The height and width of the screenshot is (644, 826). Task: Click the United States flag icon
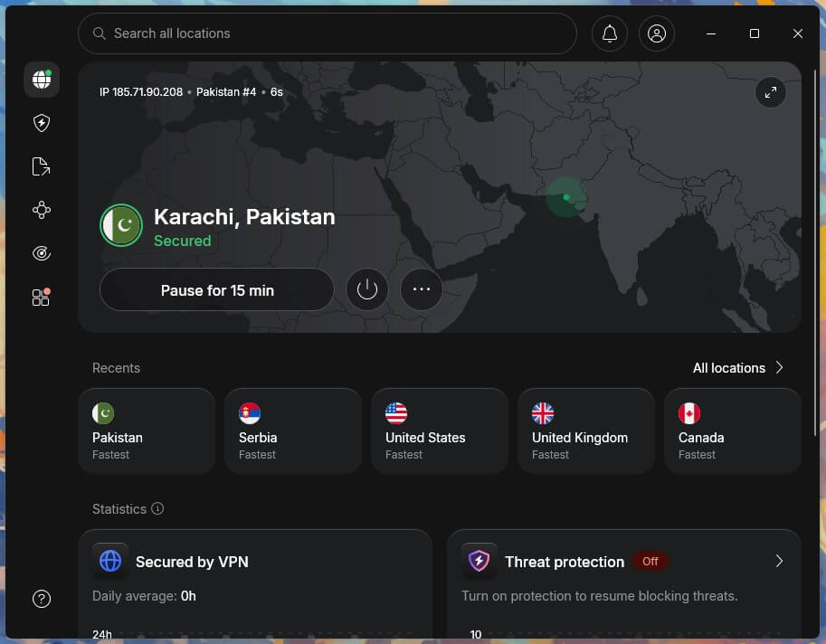coord(396,413)
